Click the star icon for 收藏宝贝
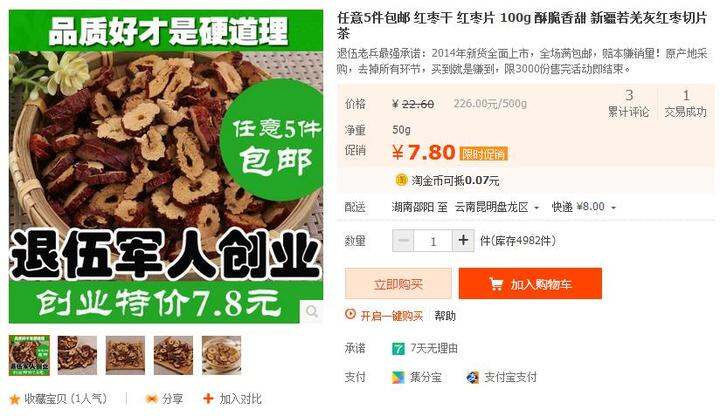The height and width of the screenshot is (416, 720). (15, 399)
